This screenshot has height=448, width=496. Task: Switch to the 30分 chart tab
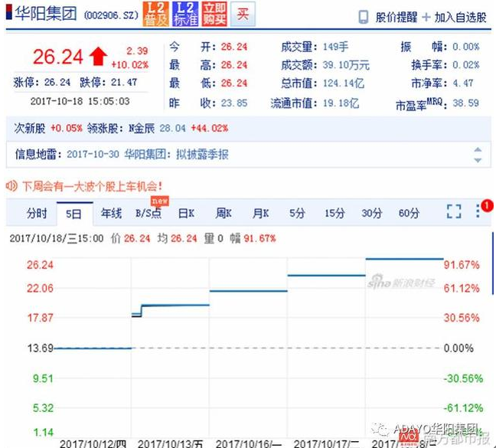(x=372, y=213)
